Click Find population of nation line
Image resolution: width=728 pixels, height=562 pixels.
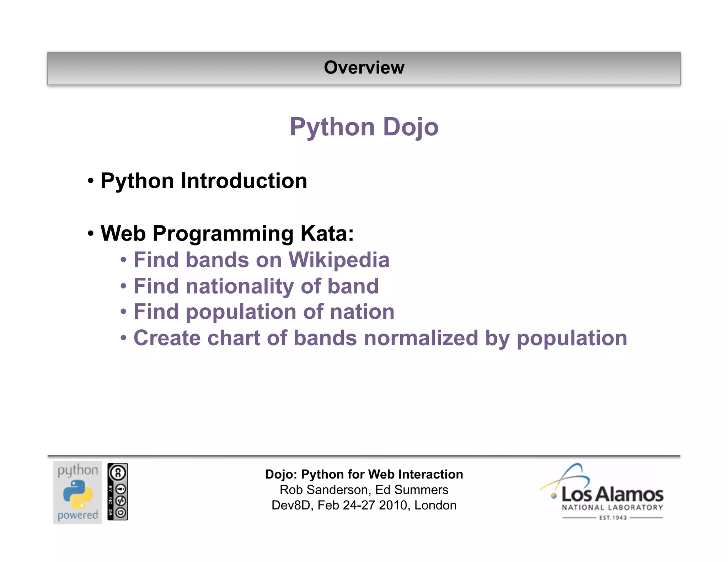click(257, 312)
